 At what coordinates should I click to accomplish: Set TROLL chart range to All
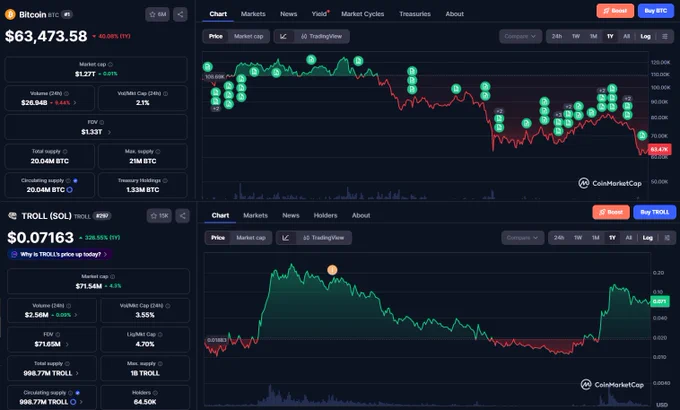point(629,238)
